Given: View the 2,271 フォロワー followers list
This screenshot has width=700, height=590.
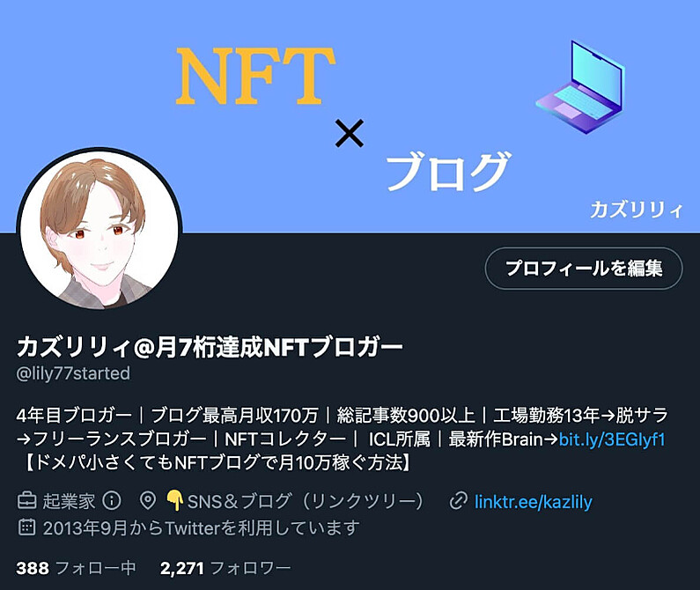Looking at the screenshot, I should coord(225,568).
